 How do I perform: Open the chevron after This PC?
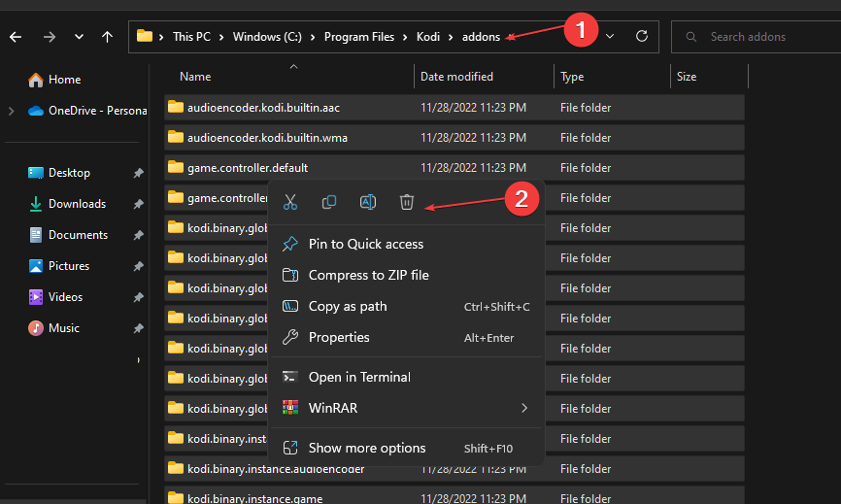[x=221, y=37]
